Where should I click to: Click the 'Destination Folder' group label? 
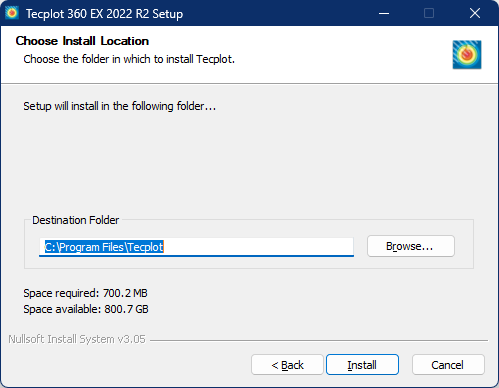tap(75, 220)
